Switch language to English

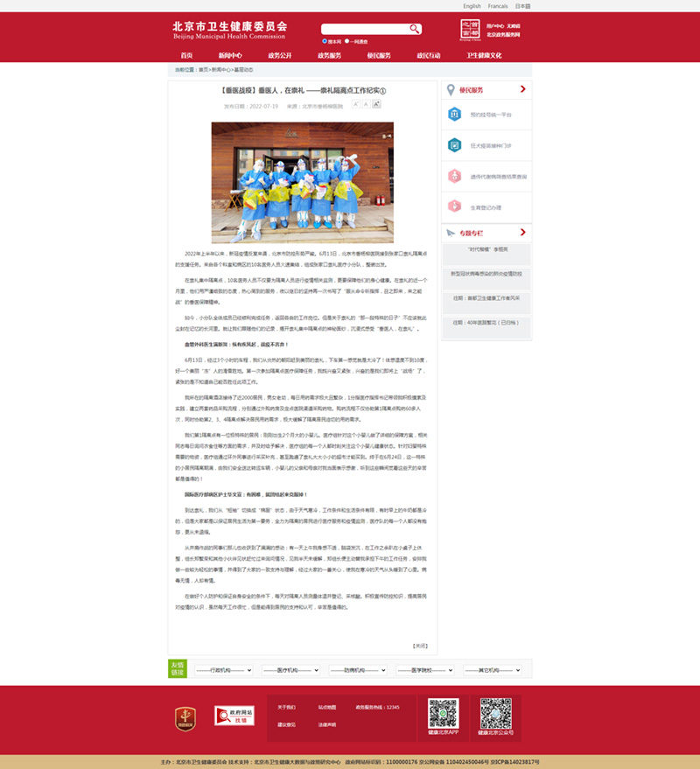(x=472, y=6)
